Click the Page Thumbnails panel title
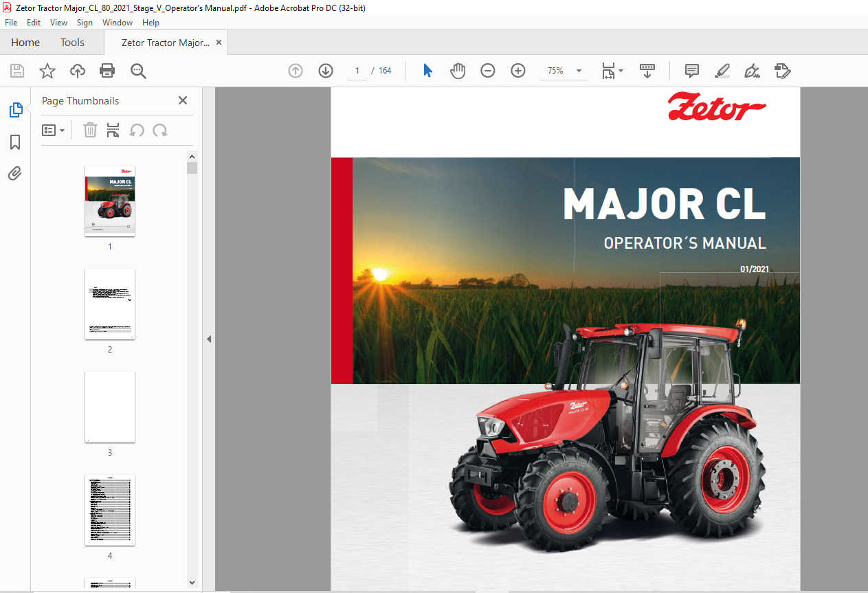Image resolution: width=868 pixels, height=593 pixels. pyautogui.click(x=80, y=101)
